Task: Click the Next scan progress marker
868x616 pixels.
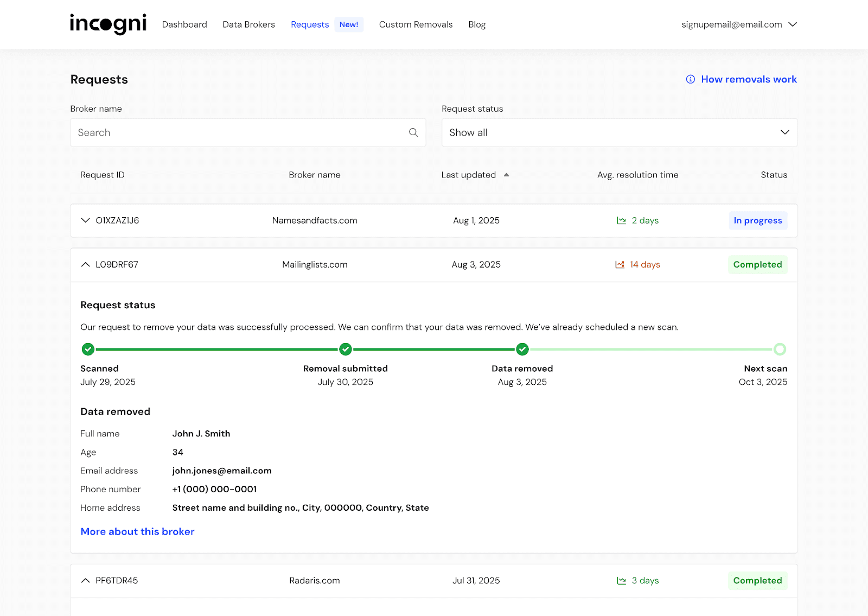Action: (x=780, y=349)
